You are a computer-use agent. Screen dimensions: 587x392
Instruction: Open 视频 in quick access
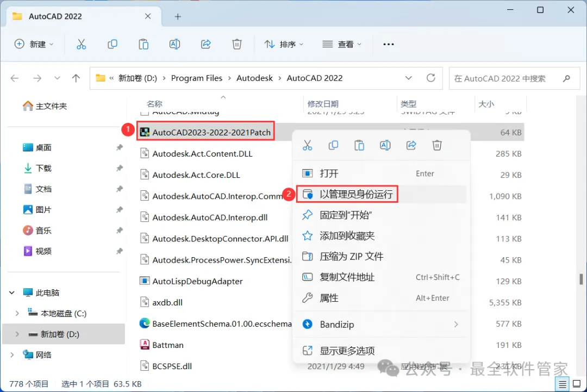pos(37,251)
